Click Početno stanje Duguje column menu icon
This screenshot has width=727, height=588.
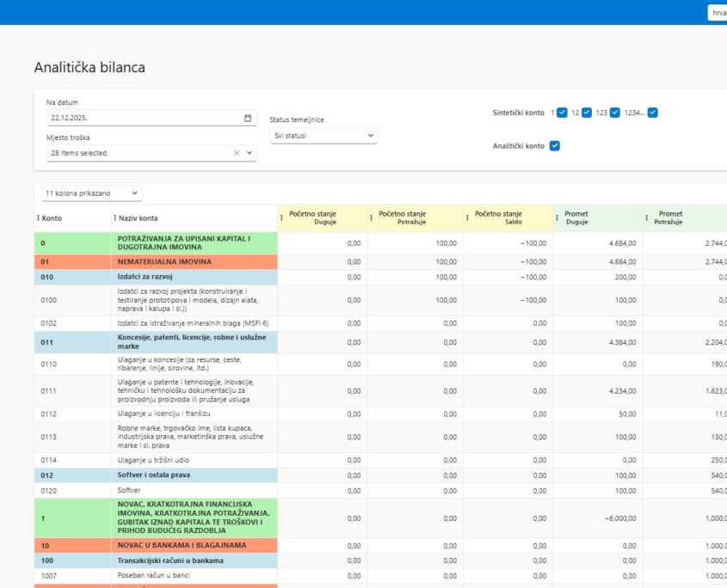click(282, 218)
